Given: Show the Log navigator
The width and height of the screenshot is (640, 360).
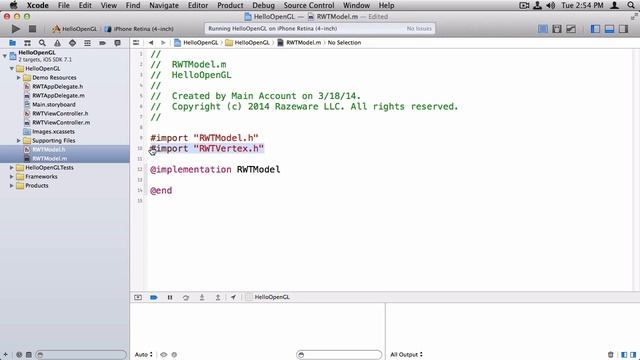Looking at the screenshot, I should 118,43.
